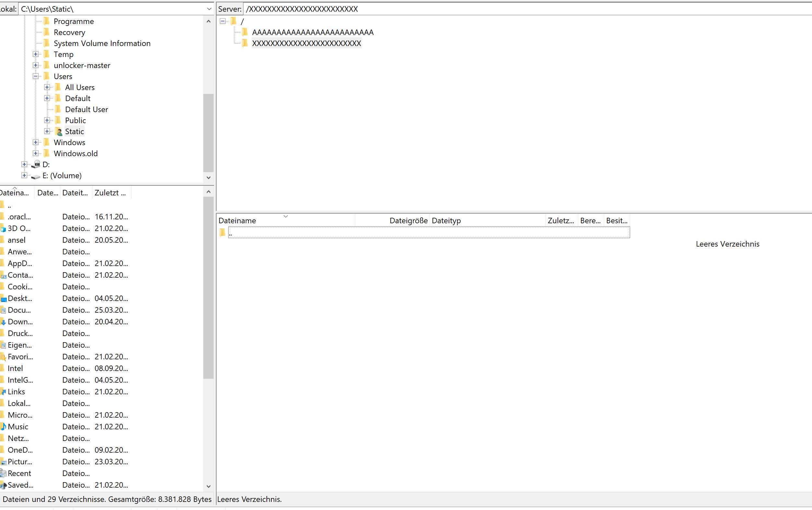Click the parent directory folder icon in remote list
The width and height of the screenshot is (812, 510).
222,233
